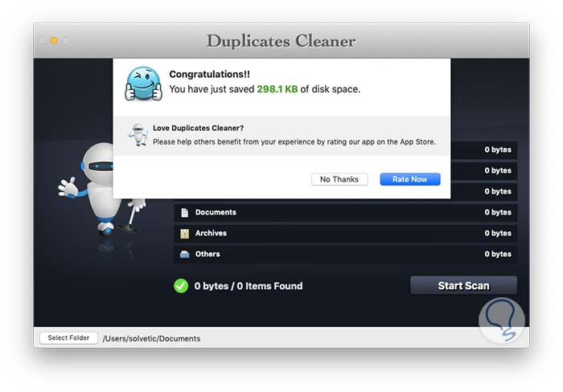Image resolution: width=563 pixels, height=392 pixels.
Task: Click the small robot icon beside Love Duplicates Cleaner
Action: pyautogui.click(x=138, y=134)
